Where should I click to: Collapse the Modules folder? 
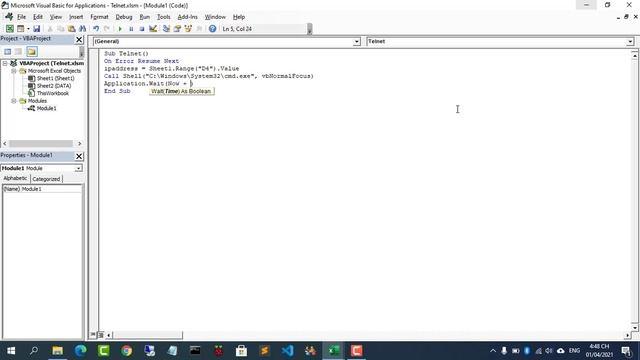[14, 101]
